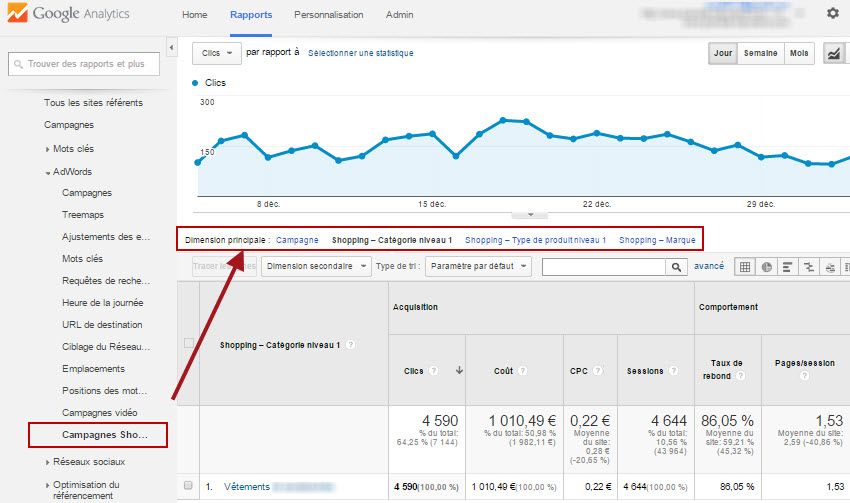This screenshot has height=503, width=850.
Task: Open Positions des mots clés report
Action: [105, 390]
